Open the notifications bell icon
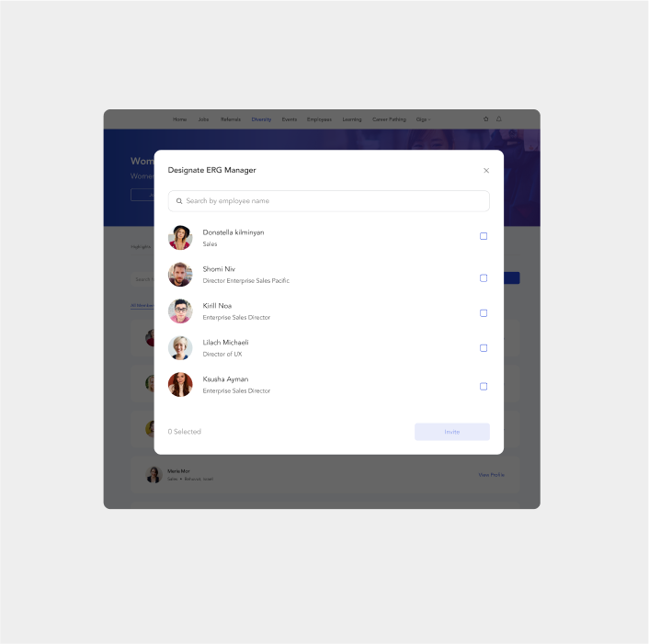The width and height of the screenshot is (649, 644). (499, 119)
